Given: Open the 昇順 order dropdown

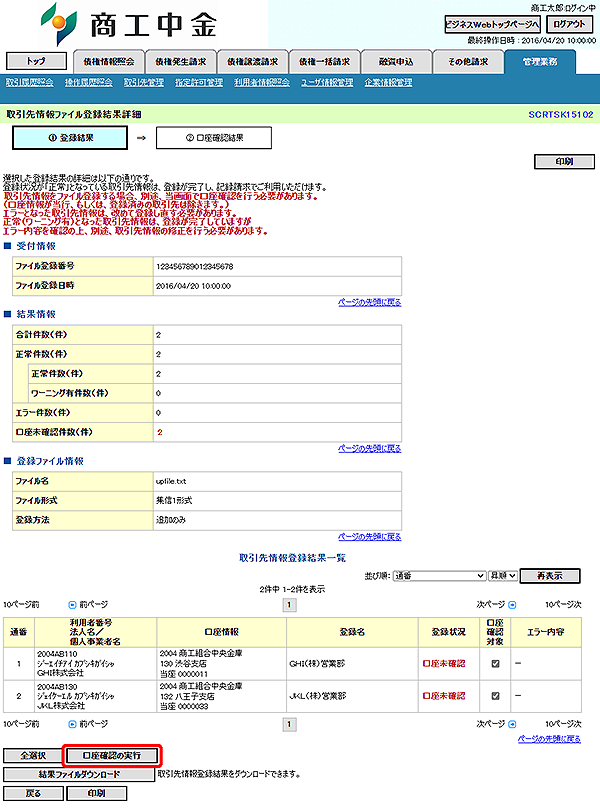Looking at the screenshot, I should tap(503, 576).
